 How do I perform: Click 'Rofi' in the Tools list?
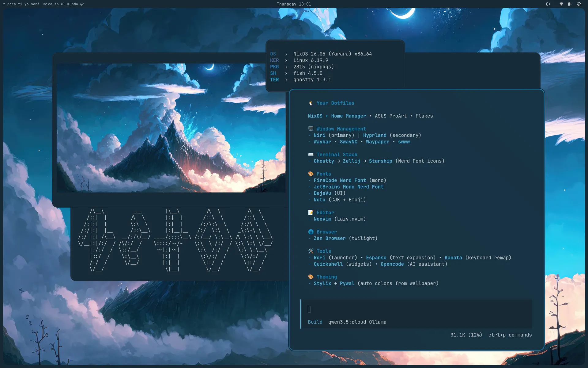point(319,258)
